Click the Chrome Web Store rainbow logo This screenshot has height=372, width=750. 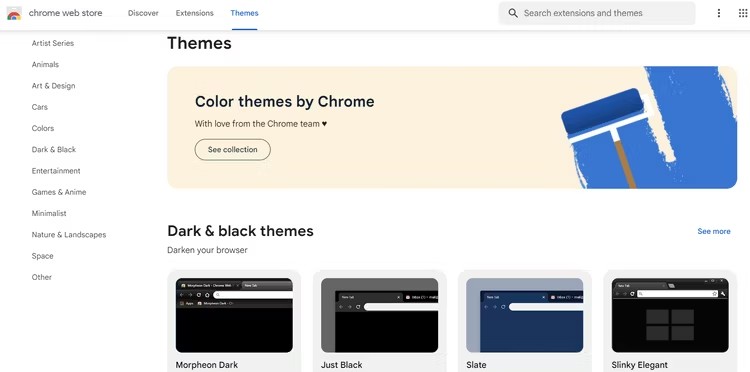click(x=14, y=13)
